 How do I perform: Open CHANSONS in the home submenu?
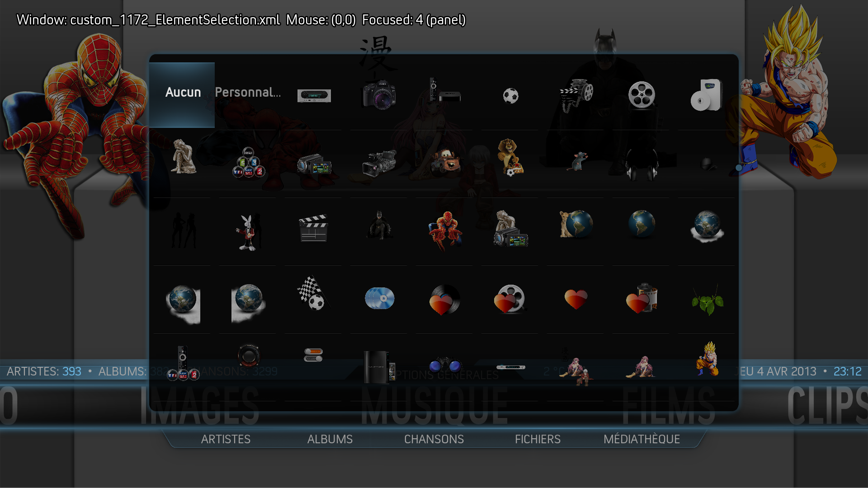[x=434, y=439]
